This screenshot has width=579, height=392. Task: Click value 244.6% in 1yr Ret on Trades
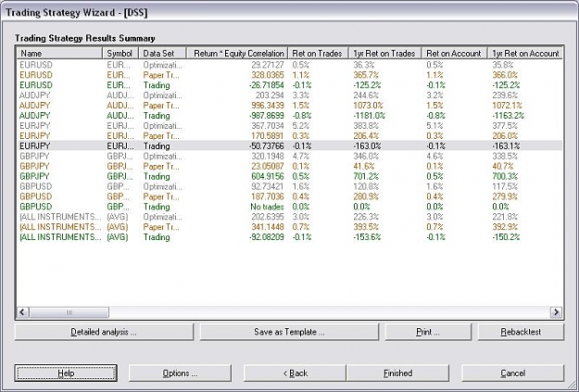click(x=366, y=95)
